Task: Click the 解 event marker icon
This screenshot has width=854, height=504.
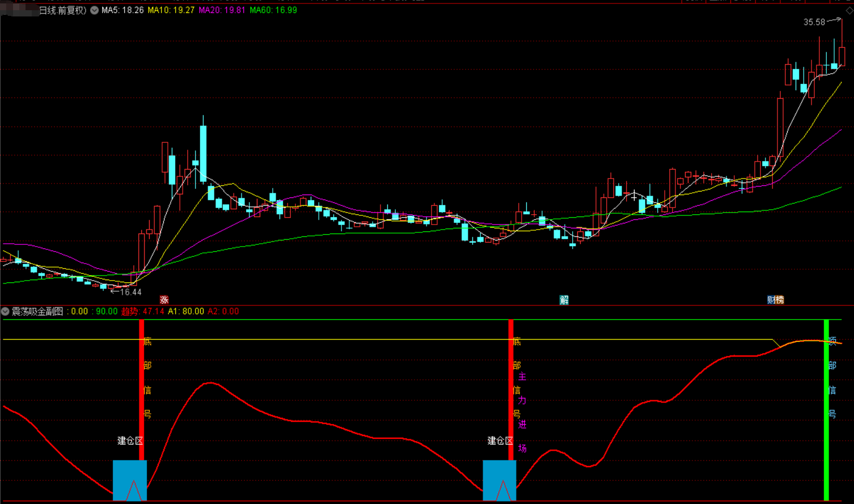Action: coord(564,300)
